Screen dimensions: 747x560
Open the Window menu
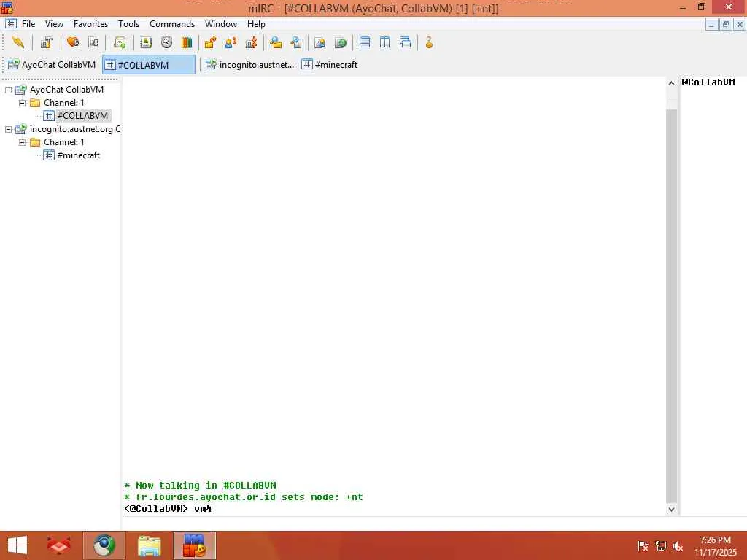[x=220, y=24]
